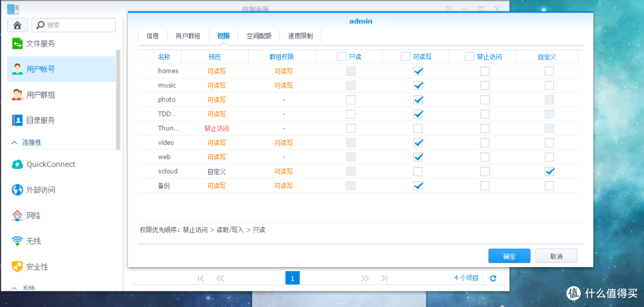
Task: Click the 确定 button
Action: pos(509,256)
